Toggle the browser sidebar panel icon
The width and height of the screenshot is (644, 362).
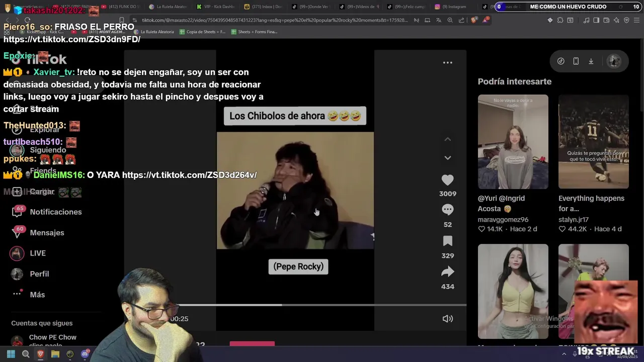tap(596, 20)
